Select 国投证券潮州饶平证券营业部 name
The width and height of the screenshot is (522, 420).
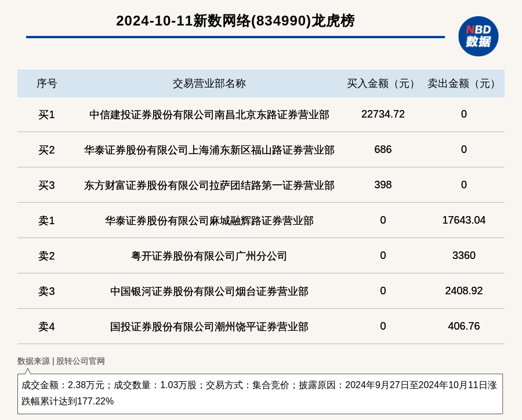(x=209, y=326)
